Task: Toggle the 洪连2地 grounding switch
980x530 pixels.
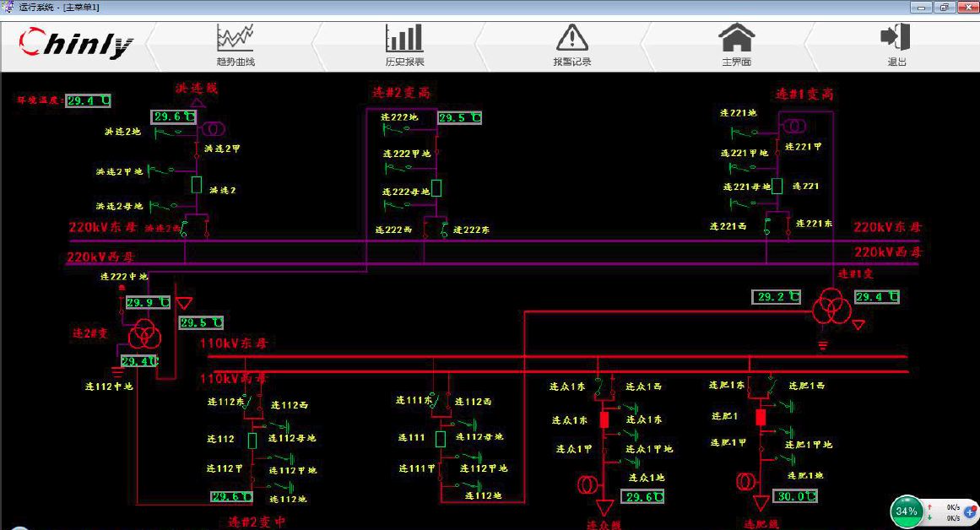Action: point(167,132)
